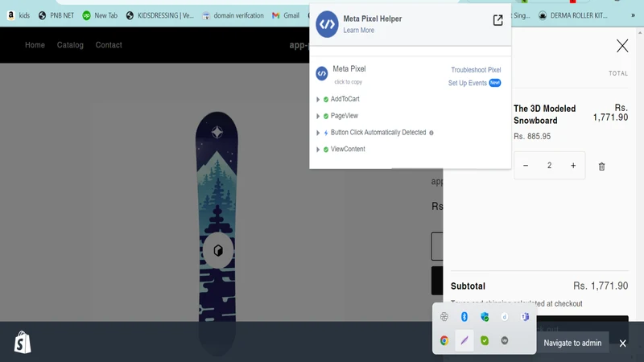Open The 3D Modeled Snowboard cart item
Screen dimensions: 644x362
click(545, 114)
